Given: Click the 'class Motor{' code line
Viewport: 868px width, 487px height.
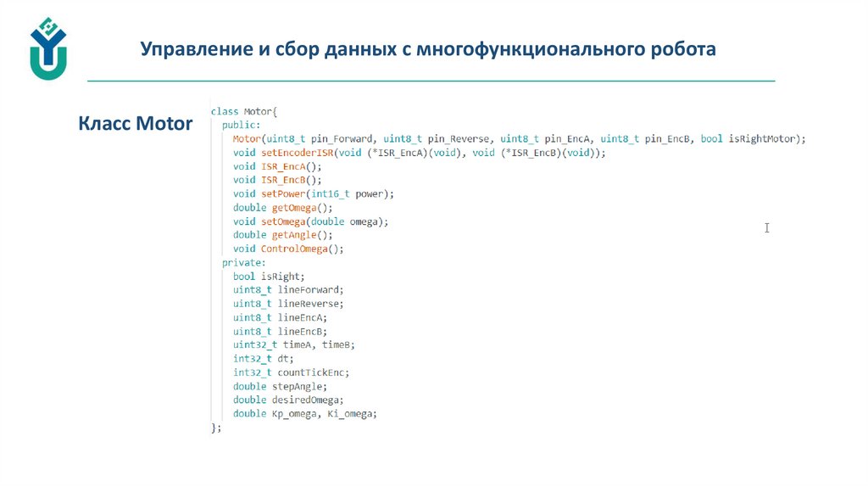Looking at the screenshot, I should pyautogui.click(x=244, y=111).
